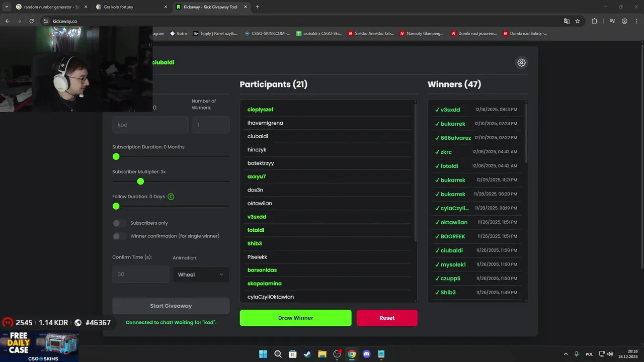Click the Free Daily Case banner
This screenshot has height=362, width=644.
(39, 346)
